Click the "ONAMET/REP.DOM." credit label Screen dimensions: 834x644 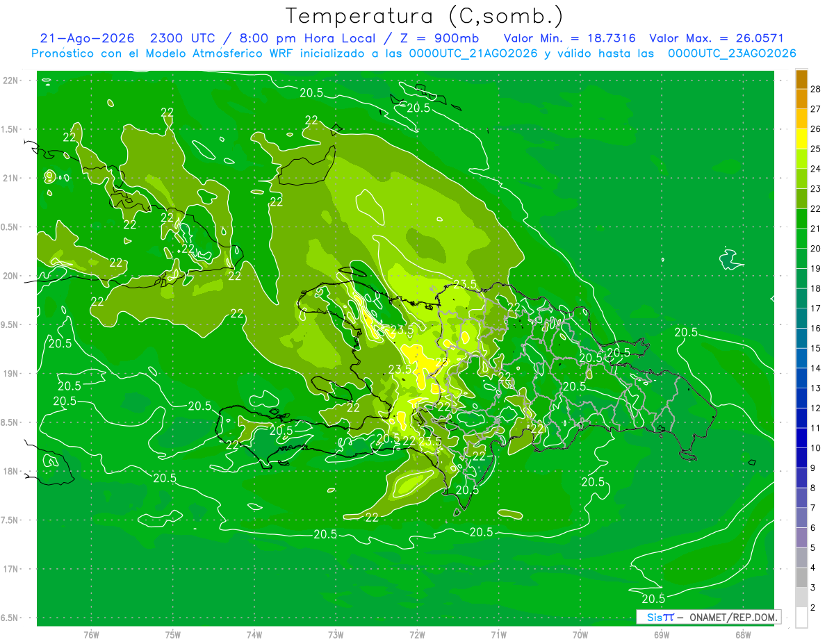point(734,617)
